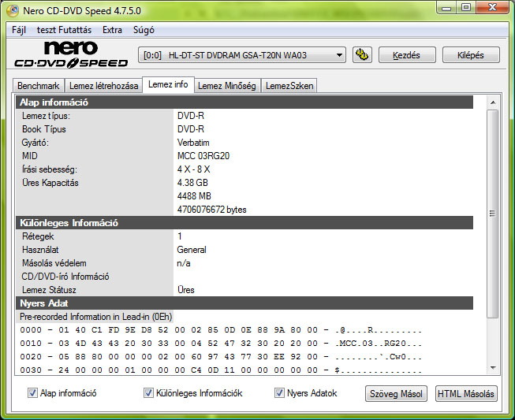
Task: Click the hex row starting 0010
Action: (221, 344)
